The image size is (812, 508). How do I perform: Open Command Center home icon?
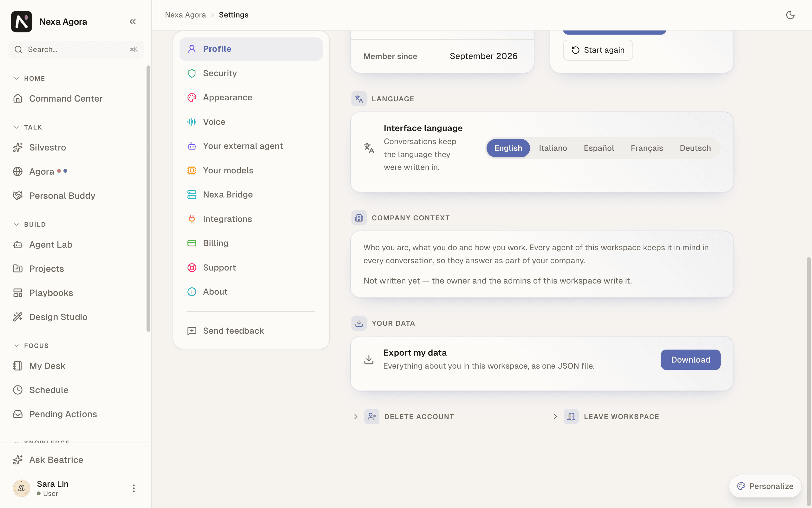(x=18, y=98)
